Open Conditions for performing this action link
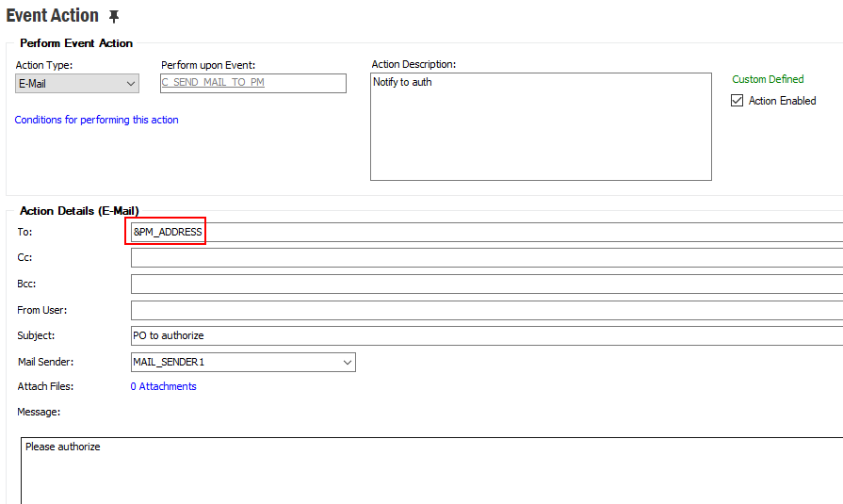This screenshot has height=504, width=843. (x=97, y=120)
